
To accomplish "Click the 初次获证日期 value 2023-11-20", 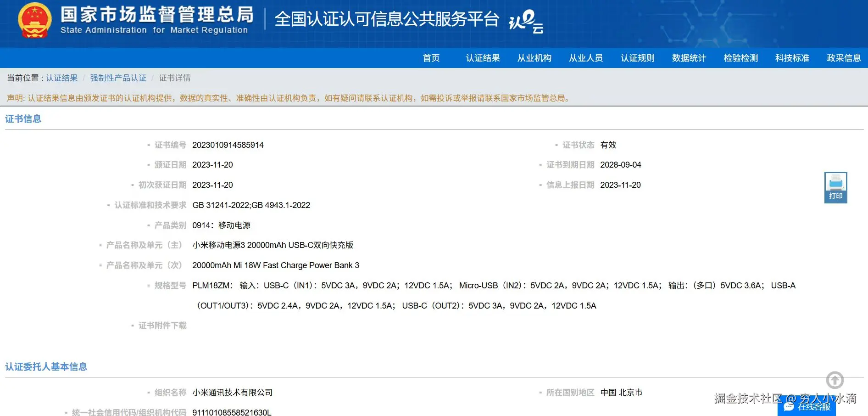I will pos(213,185).
